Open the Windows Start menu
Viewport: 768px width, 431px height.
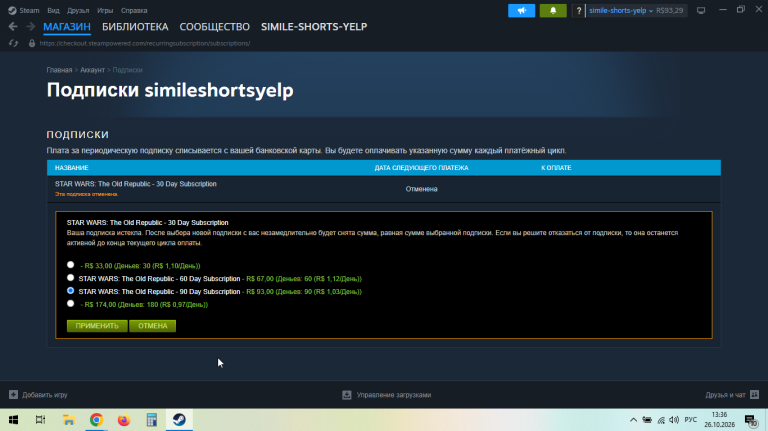click(14, 420)
